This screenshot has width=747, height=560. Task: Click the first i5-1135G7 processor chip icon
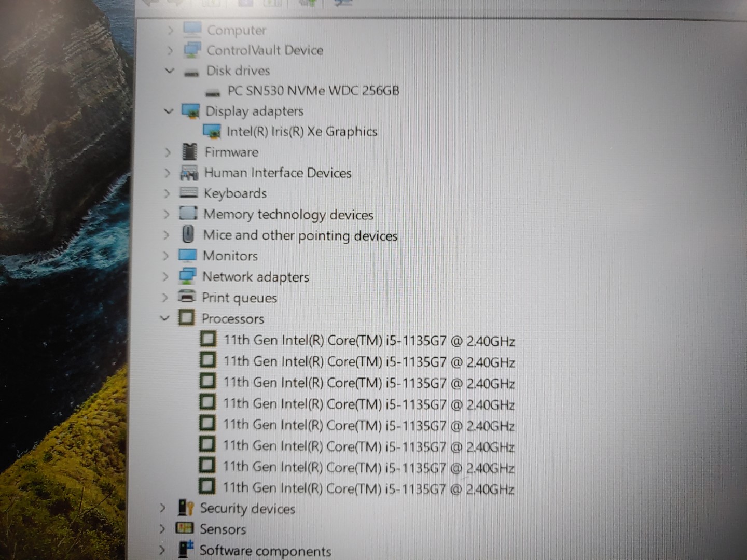[208, 339]
